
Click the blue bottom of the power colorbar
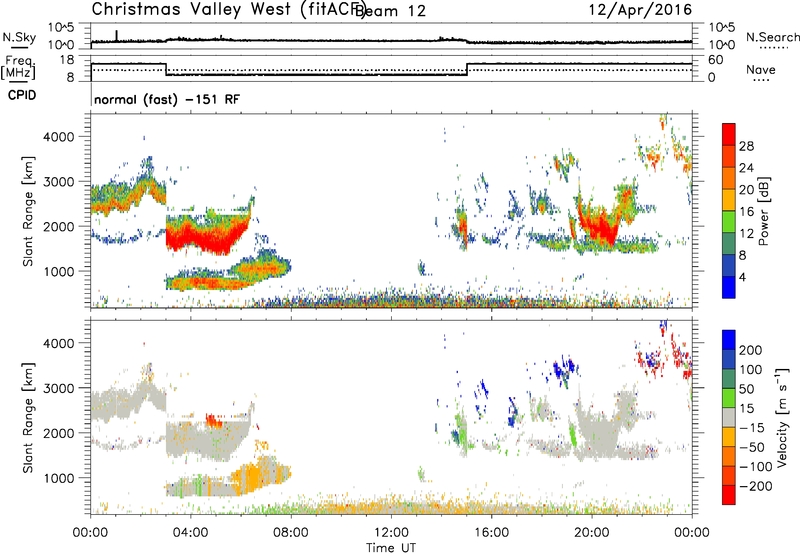click(729, 288)
